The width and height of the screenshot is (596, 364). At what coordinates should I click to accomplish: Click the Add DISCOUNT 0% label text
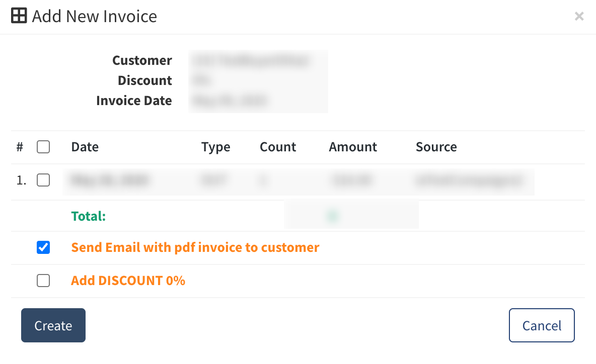point(128,281)
